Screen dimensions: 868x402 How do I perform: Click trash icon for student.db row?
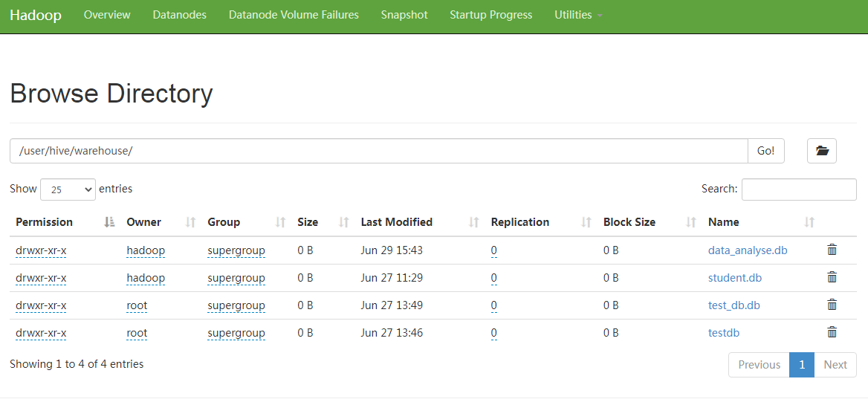(832, 278)
